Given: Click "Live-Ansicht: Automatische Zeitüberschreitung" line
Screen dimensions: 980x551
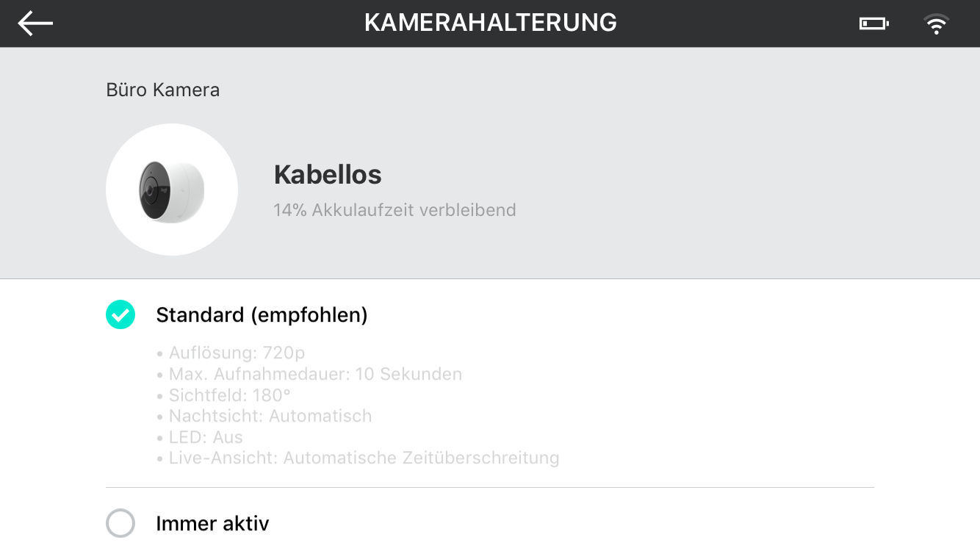Looking at the screenshot, I should (x=358, y=458).
